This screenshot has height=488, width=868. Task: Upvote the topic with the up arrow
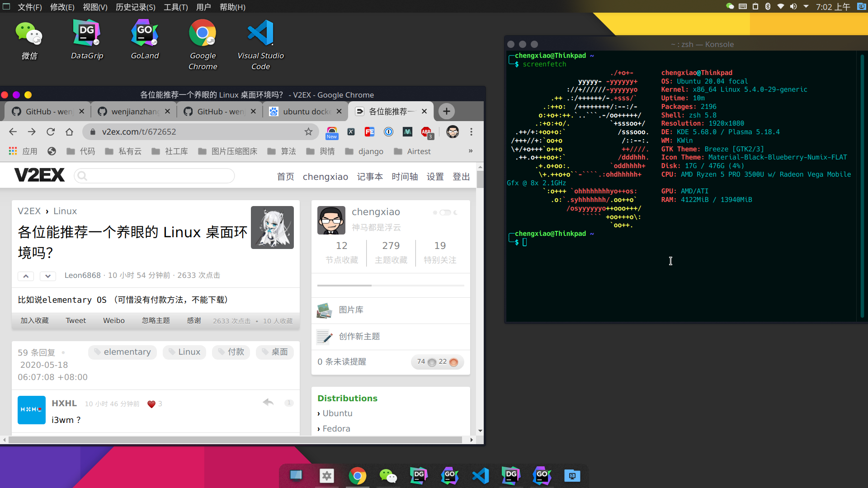26,276
